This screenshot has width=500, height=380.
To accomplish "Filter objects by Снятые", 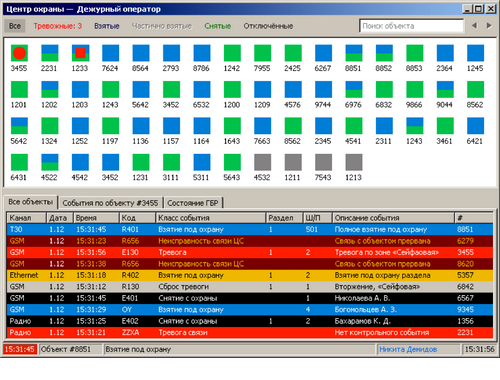I will [218, 26].
